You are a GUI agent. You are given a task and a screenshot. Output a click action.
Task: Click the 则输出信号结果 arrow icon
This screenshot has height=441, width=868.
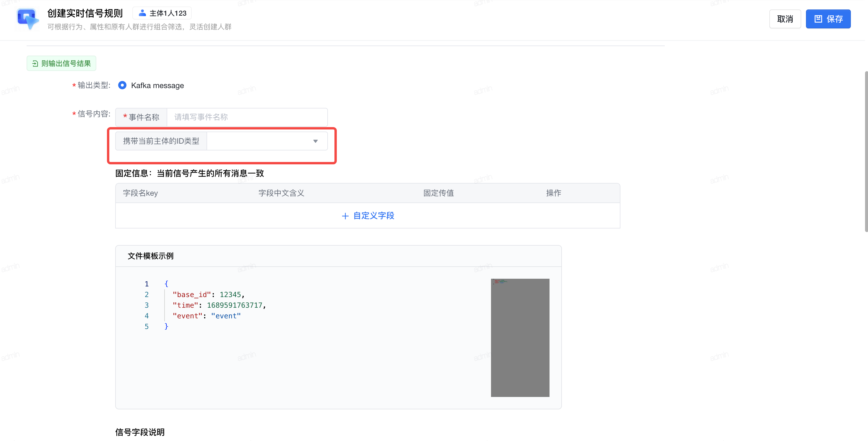tap(35, 63)
